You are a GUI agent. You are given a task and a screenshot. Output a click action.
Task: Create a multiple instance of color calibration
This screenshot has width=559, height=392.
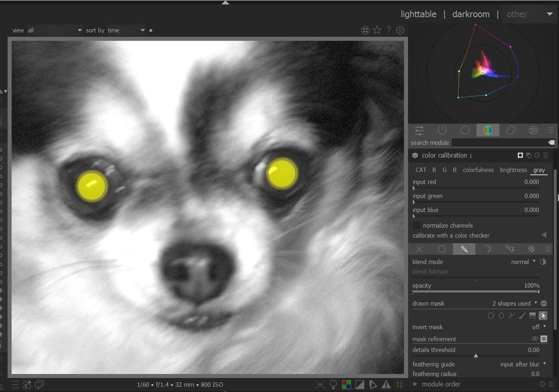pyautogui.click(x=529, y=155)
